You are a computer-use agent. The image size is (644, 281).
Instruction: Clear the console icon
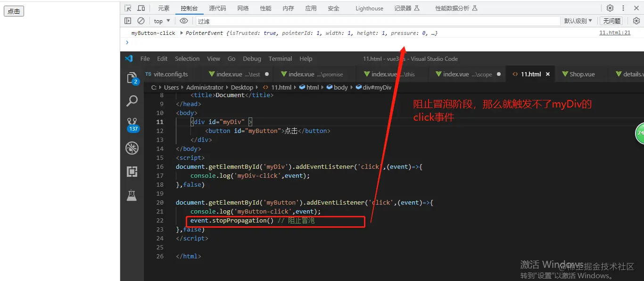(141, 21)
